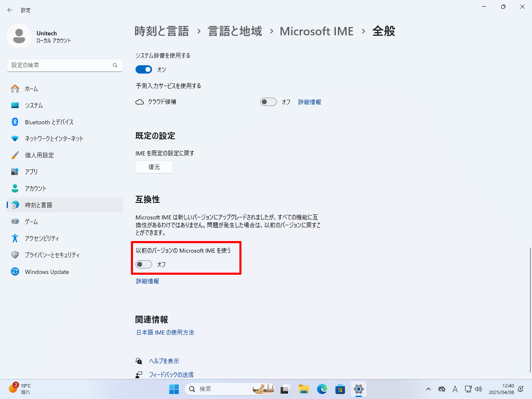Click the 設定の検索 input field
This screenshot has height=399, width=532.
(65, 65)
